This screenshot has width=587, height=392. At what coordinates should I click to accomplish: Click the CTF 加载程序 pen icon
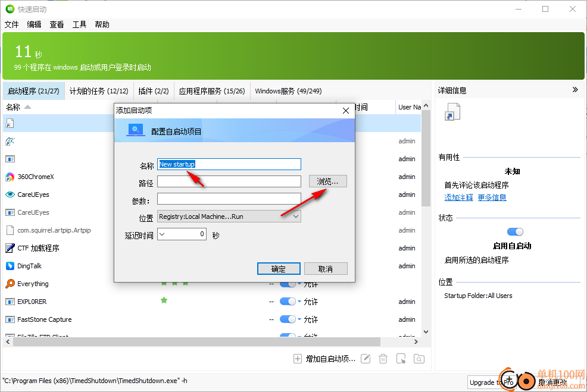click(x=10, y=248)
